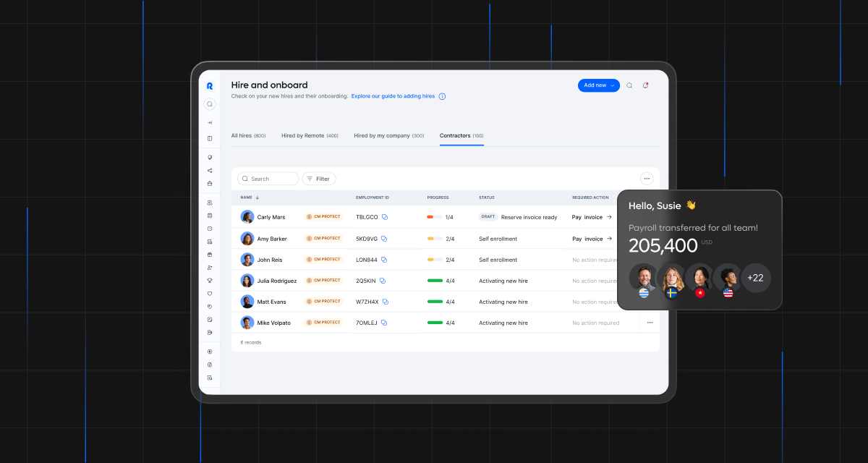868x463 pixels.
Task: Click CM PROTECT badge for John Reis
Action: pos(324,260)
